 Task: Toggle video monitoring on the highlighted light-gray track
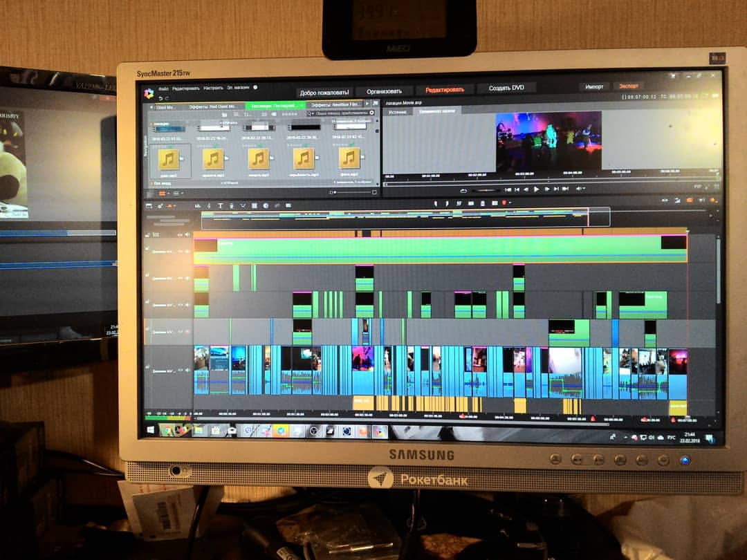(x=180, y=331)
